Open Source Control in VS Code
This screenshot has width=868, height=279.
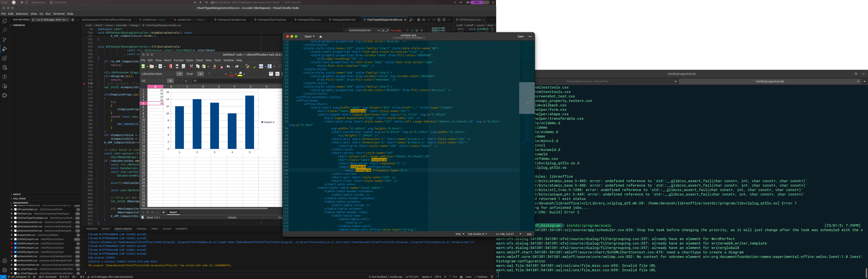pyautogui.click(x=5, y=39)
